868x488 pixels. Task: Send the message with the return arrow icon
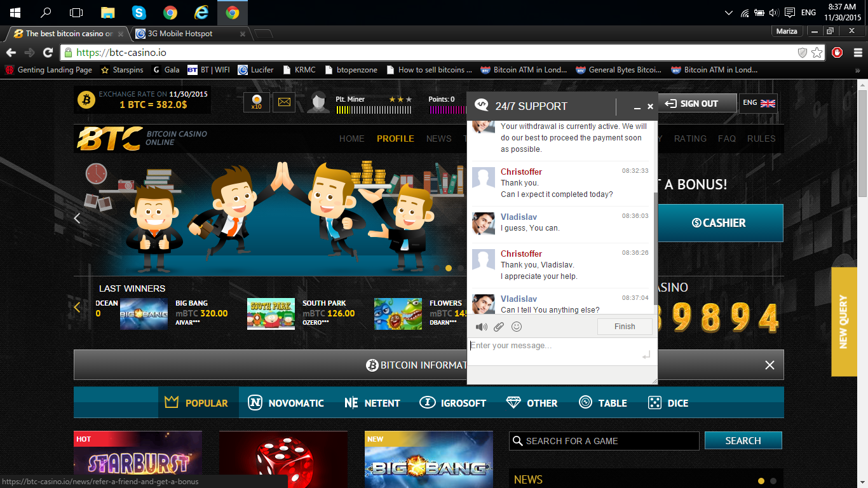click(646, 355)
